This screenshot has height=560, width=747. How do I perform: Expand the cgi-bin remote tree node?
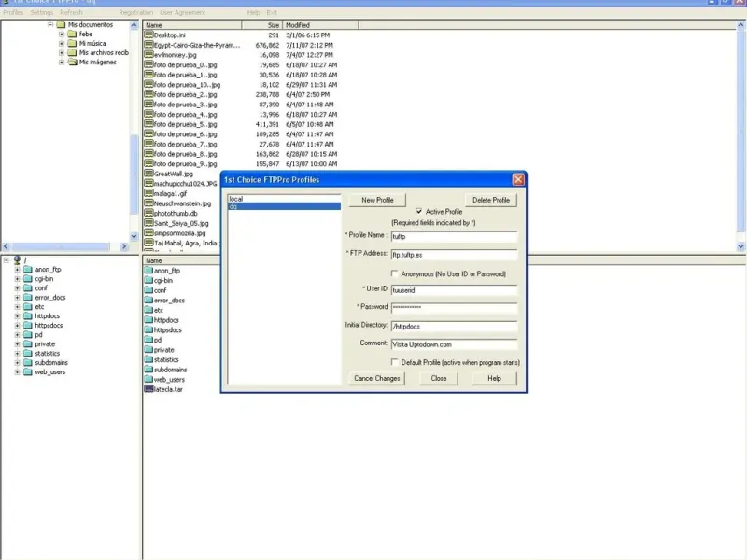coord(17,279)
